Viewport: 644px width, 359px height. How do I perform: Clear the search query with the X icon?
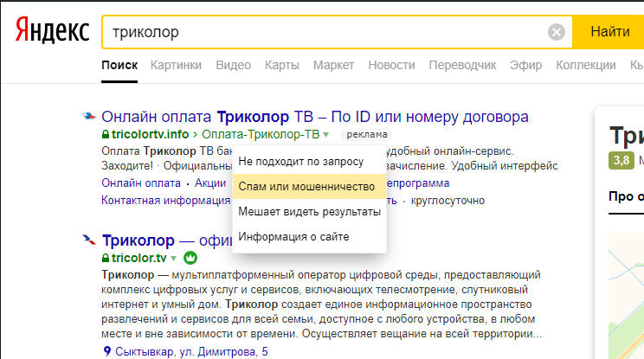556,32
